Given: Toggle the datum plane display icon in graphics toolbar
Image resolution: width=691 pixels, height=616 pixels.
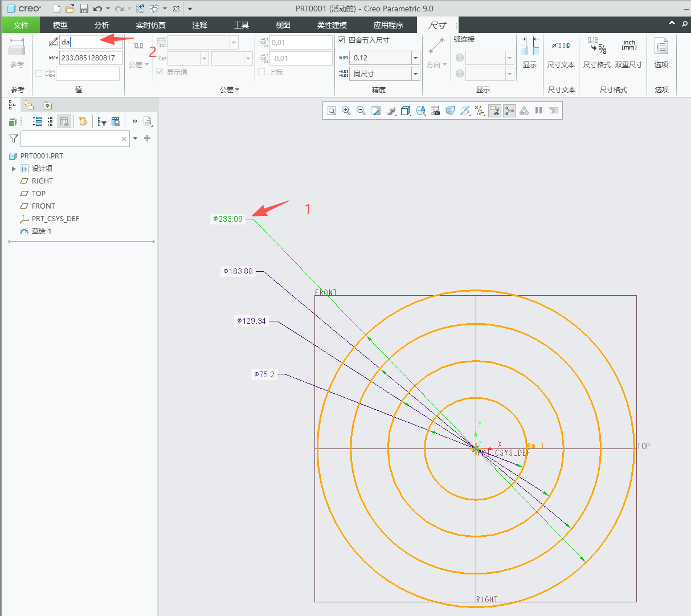Looking at the screenshot, I should click(x=464, y=111).
